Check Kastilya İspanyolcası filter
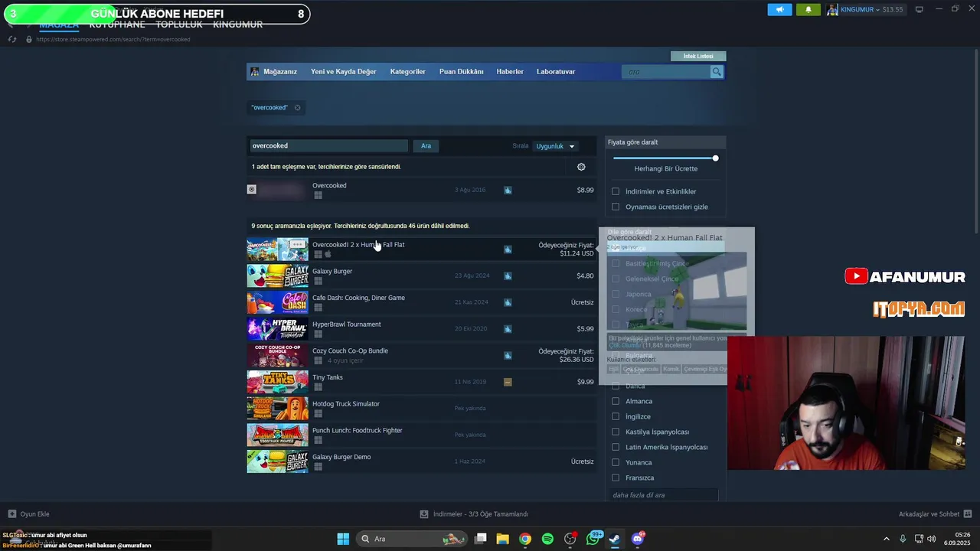980x551 pixels. [x=616, y=432]
